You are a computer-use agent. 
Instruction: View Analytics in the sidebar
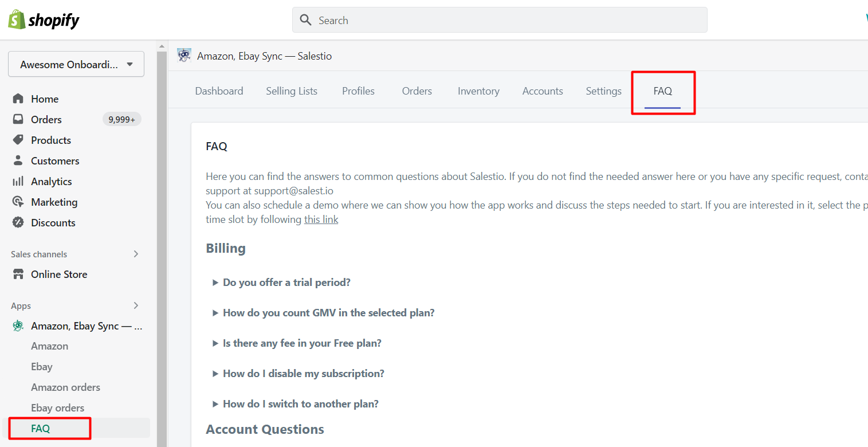point(51,182)
